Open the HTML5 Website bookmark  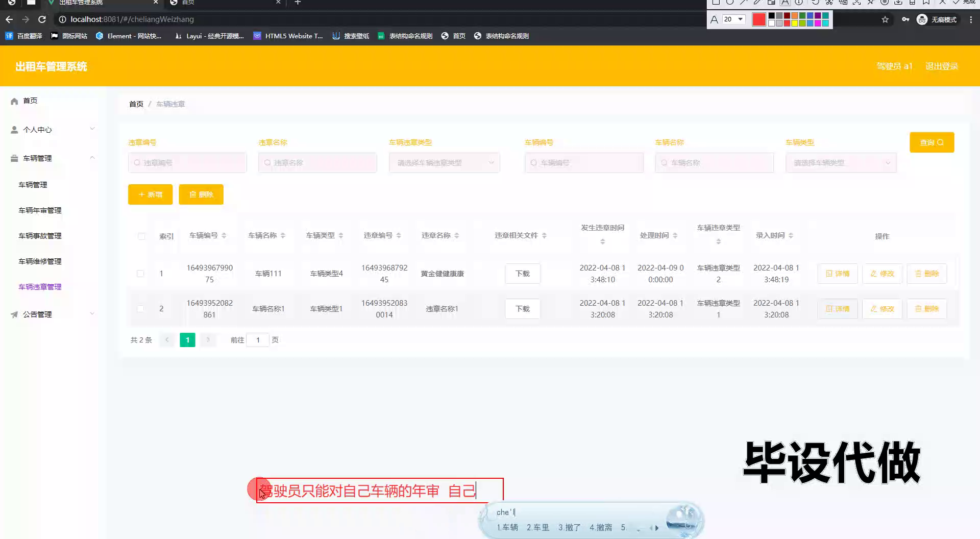coord(288,36)
